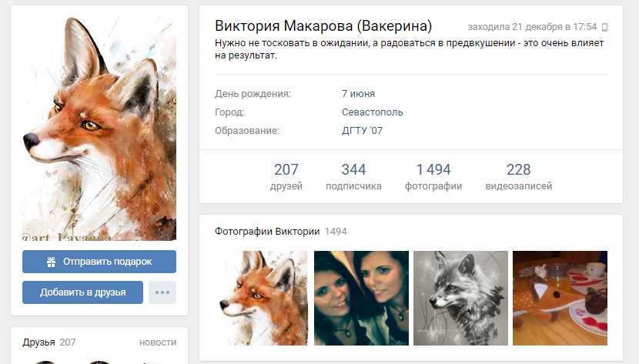
Task: Open the photo thumbnail showing two women
Action: tap(361, 299)
